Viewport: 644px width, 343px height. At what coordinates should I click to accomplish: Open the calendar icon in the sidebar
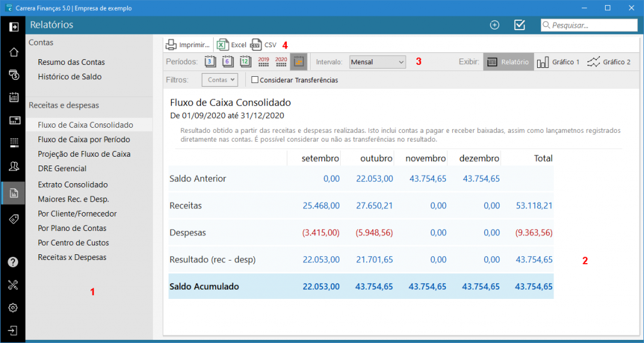(x=13, y=97)
